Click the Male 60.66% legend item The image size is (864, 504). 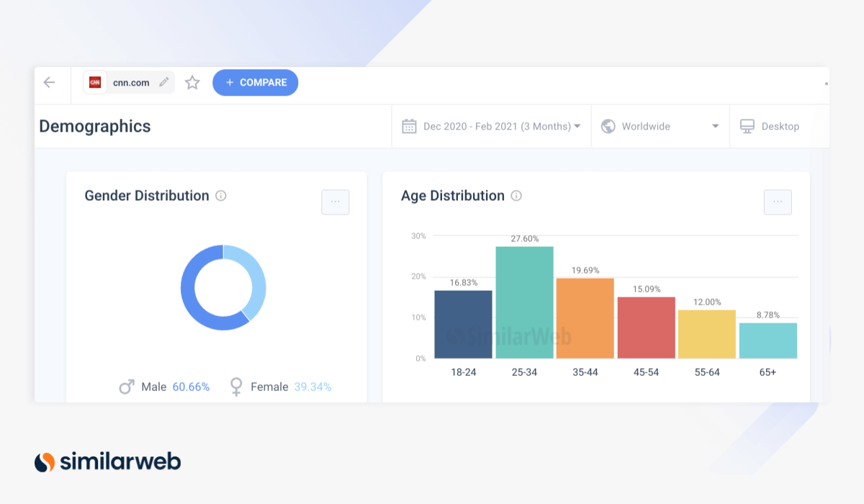click(165, 387)
